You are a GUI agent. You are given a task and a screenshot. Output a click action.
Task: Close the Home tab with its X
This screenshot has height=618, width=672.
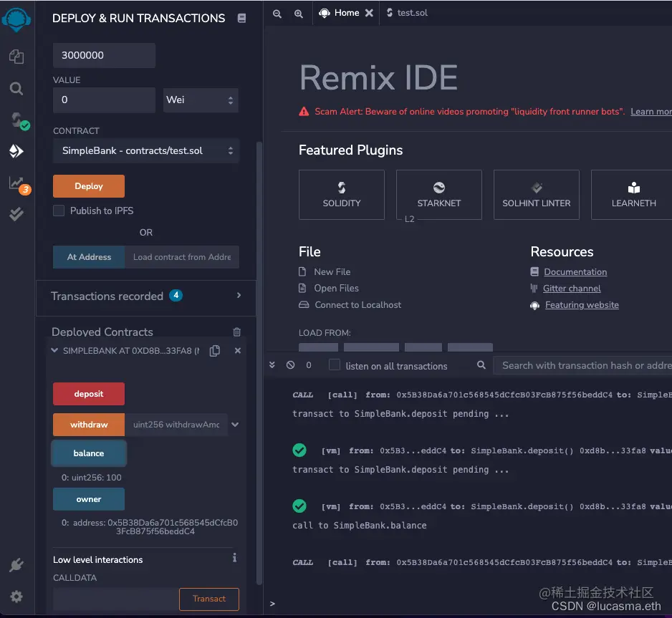369,13
